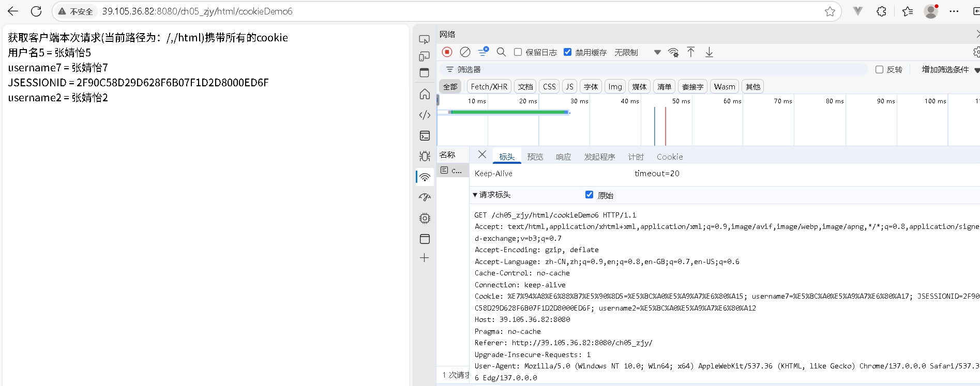Uncheck the disable cache checkbox

[x=567, y=52]
